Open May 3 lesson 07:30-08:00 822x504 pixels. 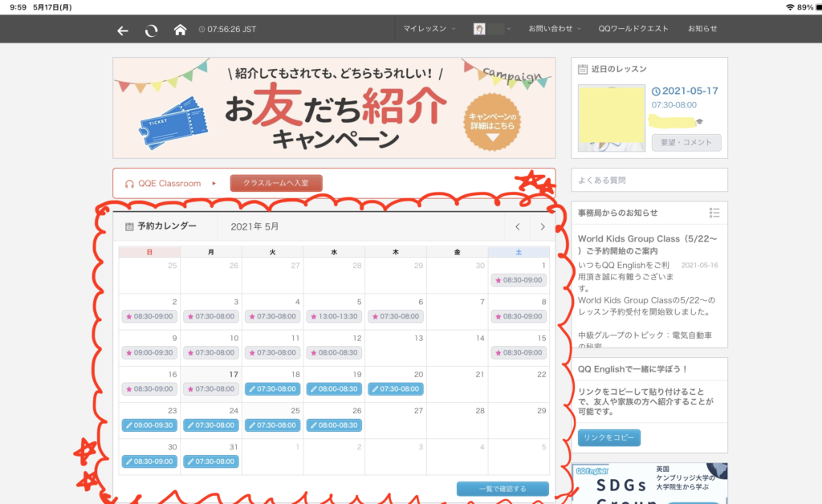[x=211, y=316]
